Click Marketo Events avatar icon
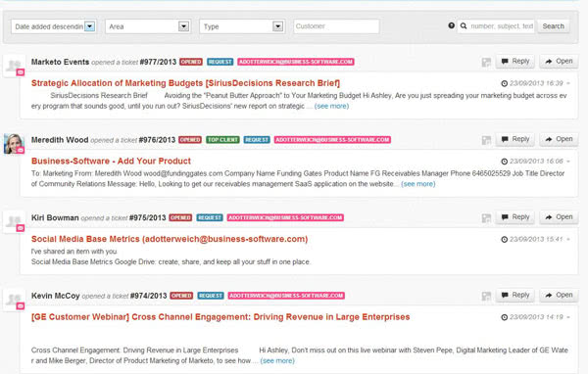588x374 pixels. pos(15,66)
